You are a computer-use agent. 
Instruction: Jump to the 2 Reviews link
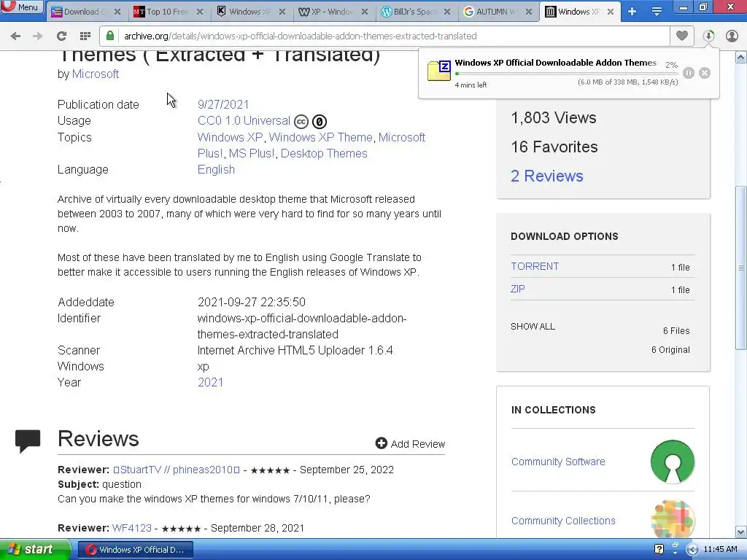tap(547, 176)
